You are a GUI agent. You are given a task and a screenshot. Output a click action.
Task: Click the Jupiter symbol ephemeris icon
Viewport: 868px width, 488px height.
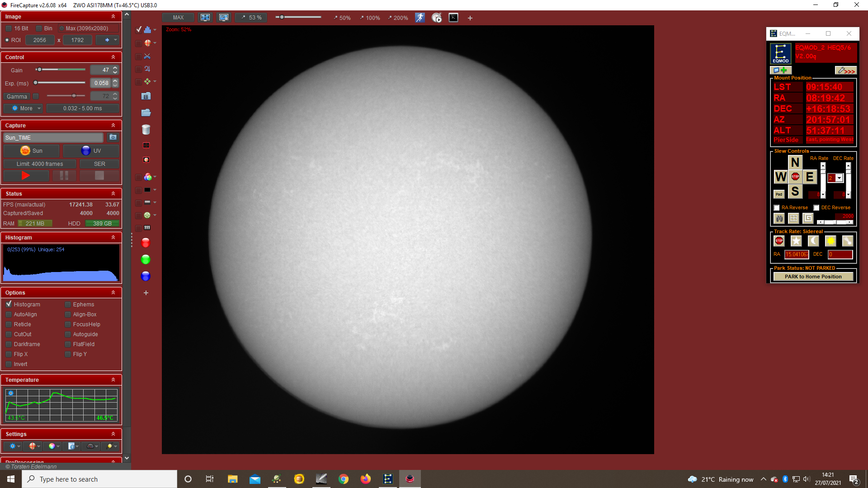(147, 69)
